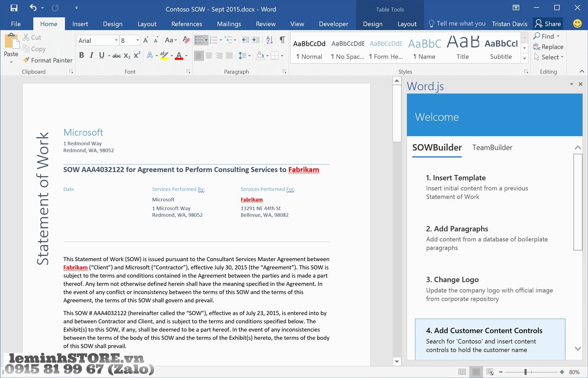This screenshot has width=588, height=378.
Task: Open the Font dialog launcher
Action: click(188, 72)
